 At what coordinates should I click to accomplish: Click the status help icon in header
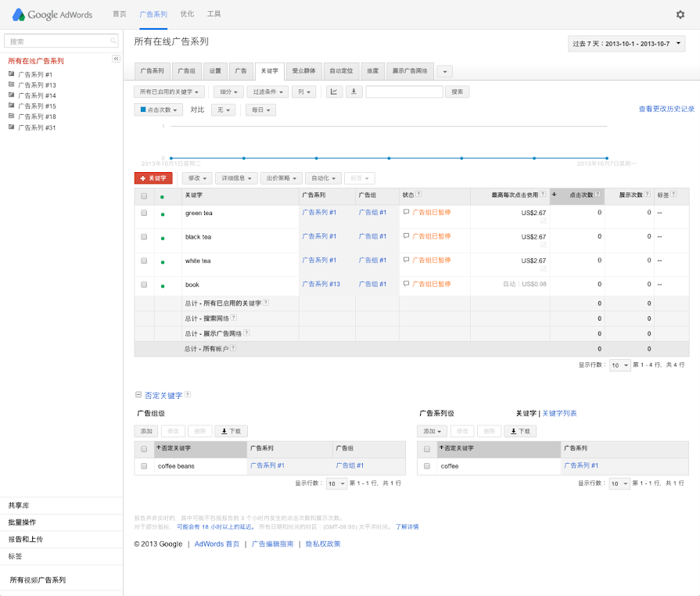click(418, 194)
